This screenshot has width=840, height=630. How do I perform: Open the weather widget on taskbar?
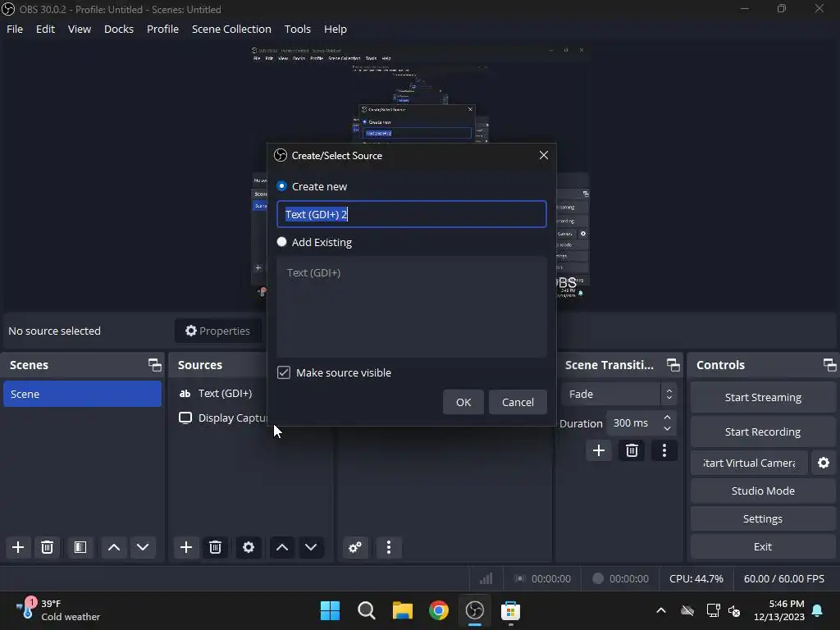(58, 610)
